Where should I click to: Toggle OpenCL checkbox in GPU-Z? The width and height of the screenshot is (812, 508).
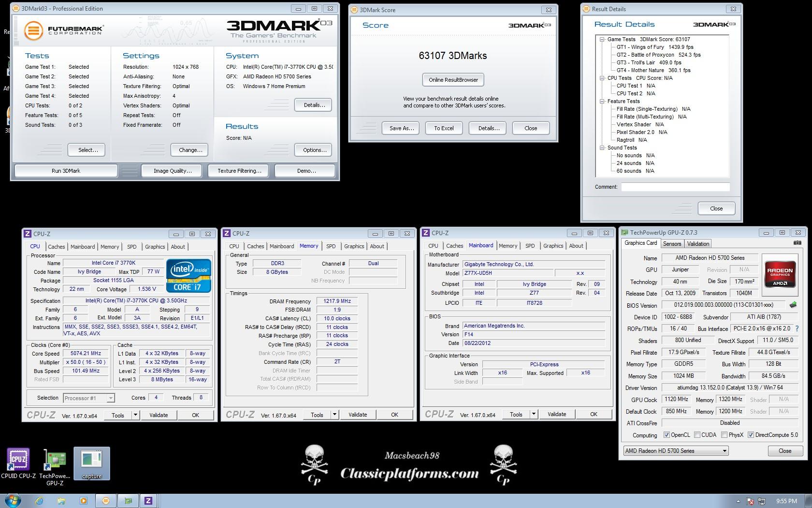[x=667, y=435]
